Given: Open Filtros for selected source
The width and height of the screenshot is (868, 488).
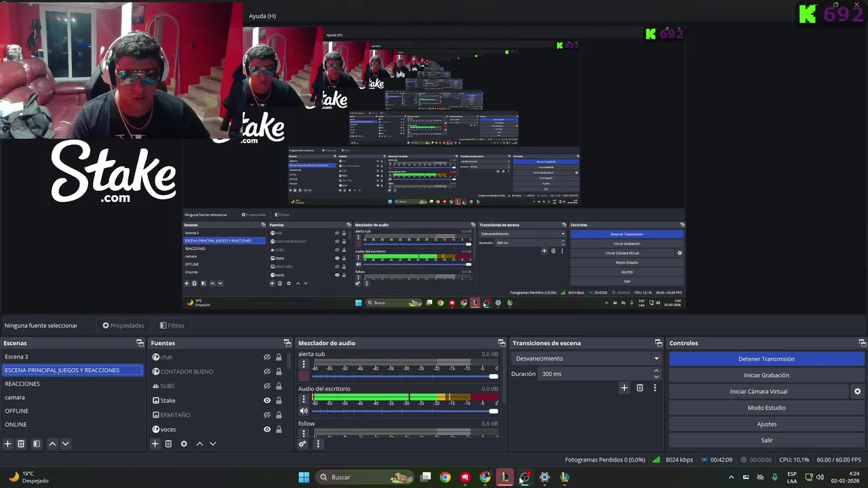Looking at the screenshot, I should tap(172, 325).
